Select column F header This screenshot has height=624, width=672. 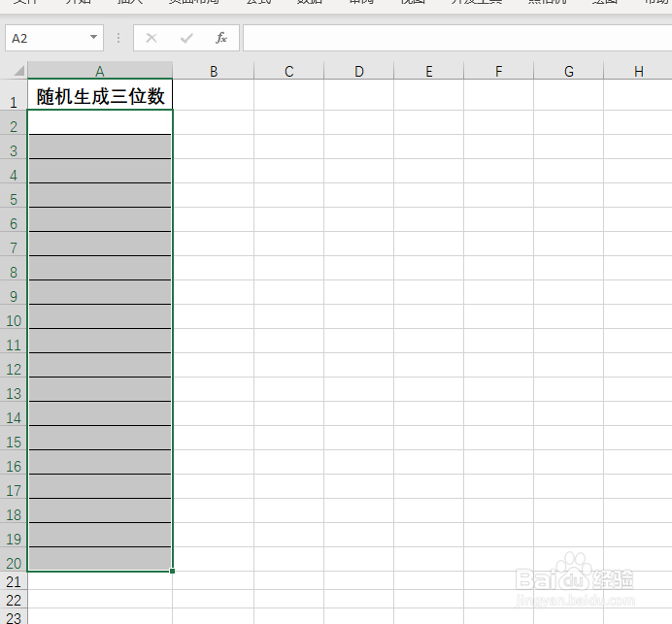[498, 71]
